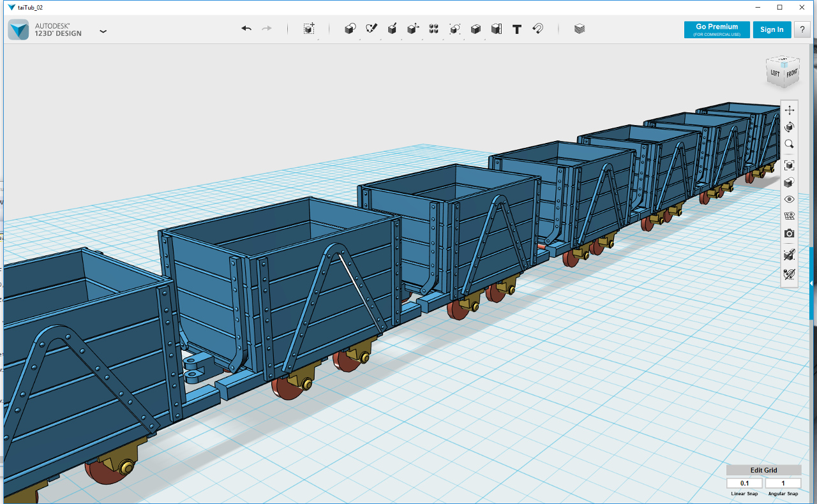Screen dimensions: 817x504
Task: Select the Orbit navigation tool
Action: 790,127
